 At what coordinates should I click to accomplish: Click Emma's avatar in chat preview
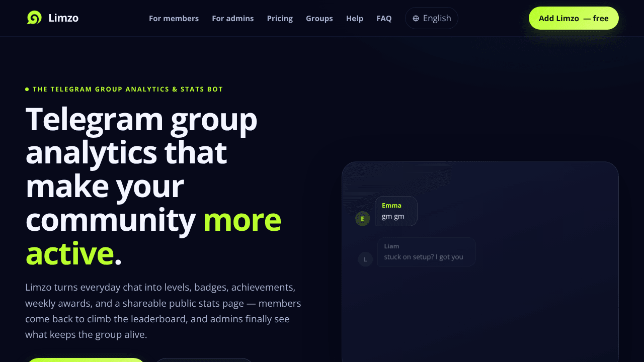(x=363, y=219)
